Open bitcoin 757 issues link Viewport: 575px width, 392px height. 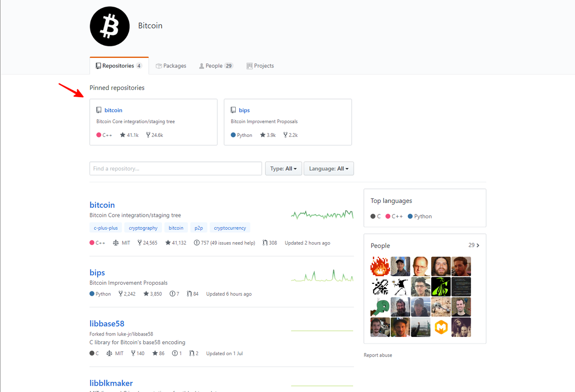[224, 243]
